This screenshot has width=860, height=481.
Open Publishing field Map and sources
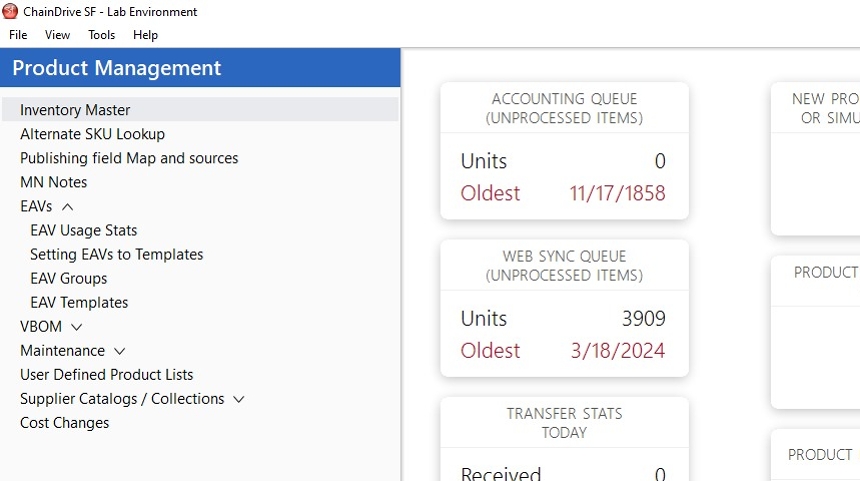click(129, 159)
